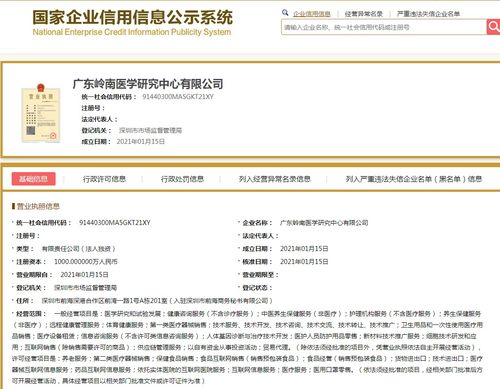Click the 营业执照信息 section heading
This screenshot has width=500, height=389.
(x=38, y=206)
